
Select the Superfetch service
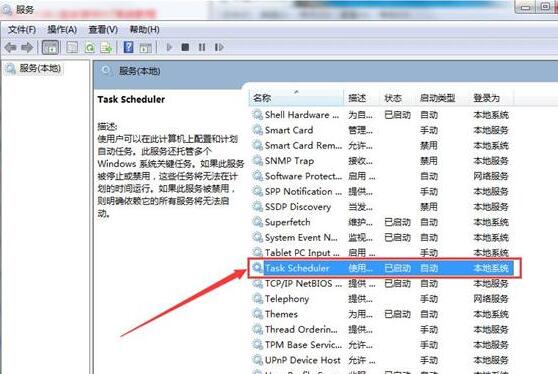coord(381,222)
